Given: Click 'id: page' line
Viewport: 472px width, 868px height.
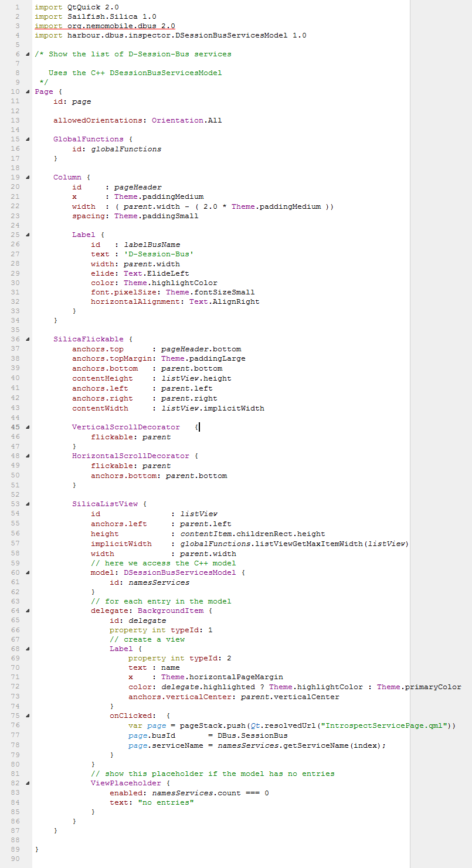Looking at the screenshot, I should [x=72, y=101].
